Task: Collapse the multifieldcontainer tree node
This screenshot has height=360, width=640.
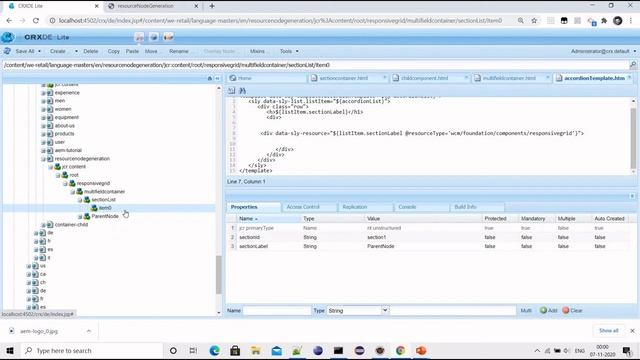Action: coord(73,192)
